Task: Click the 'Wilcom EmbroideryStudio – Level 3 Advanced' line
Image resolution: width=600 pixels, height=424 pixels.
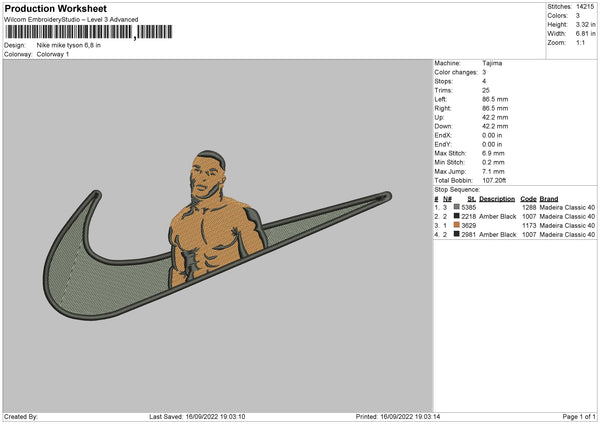Action: click(71, 20)
